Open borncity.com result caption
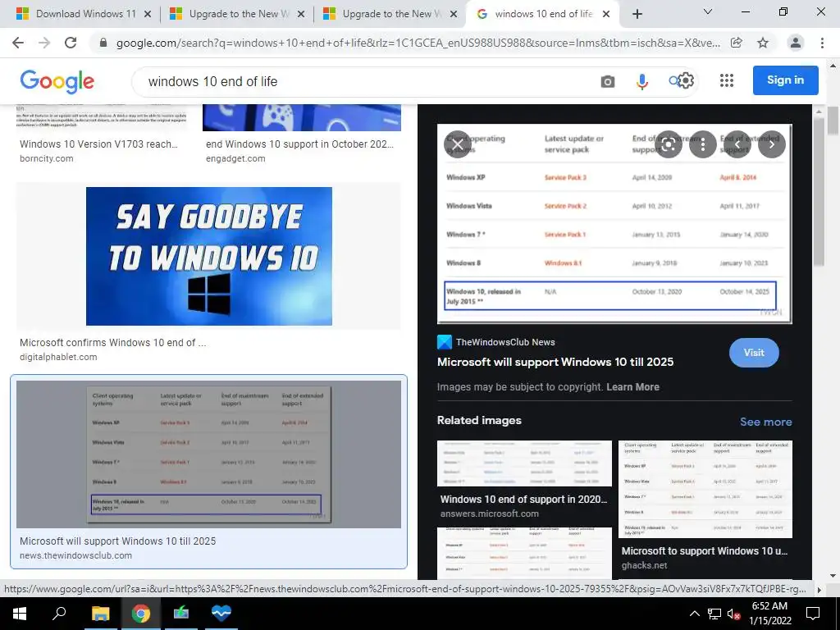Viewport: 840px width, 630px height. (x=98, y=151)
